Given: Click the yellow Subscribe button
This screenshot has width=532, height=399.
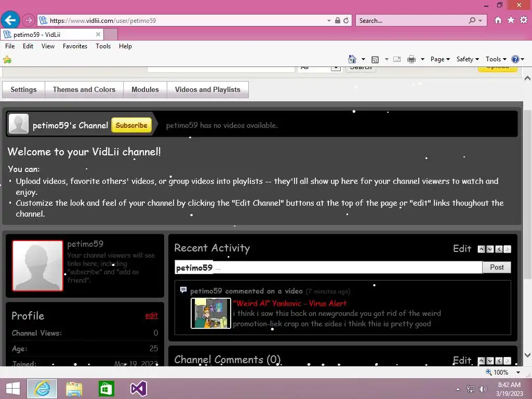Looking at the screenshot, I should (131, 125).
